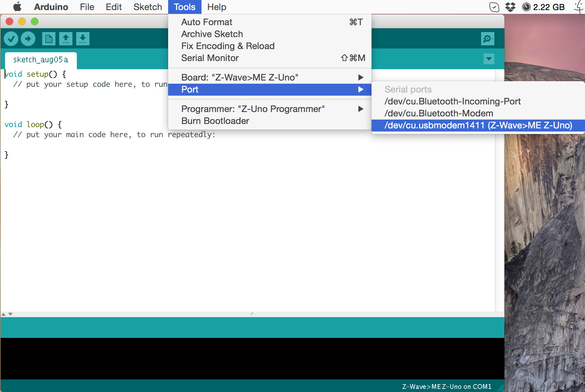The width and height of the screenshot is (585, 392).
Task: Close the open Tools menu
Action: pos(185,7)
